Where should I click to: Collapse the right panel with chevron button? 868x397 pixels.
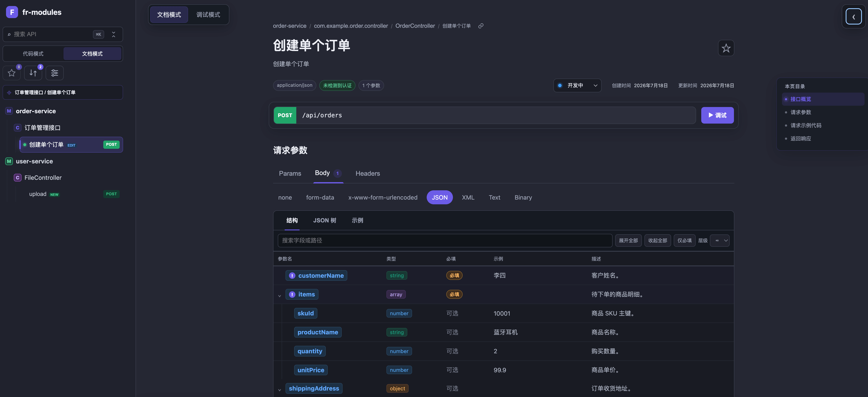point(854,17)
